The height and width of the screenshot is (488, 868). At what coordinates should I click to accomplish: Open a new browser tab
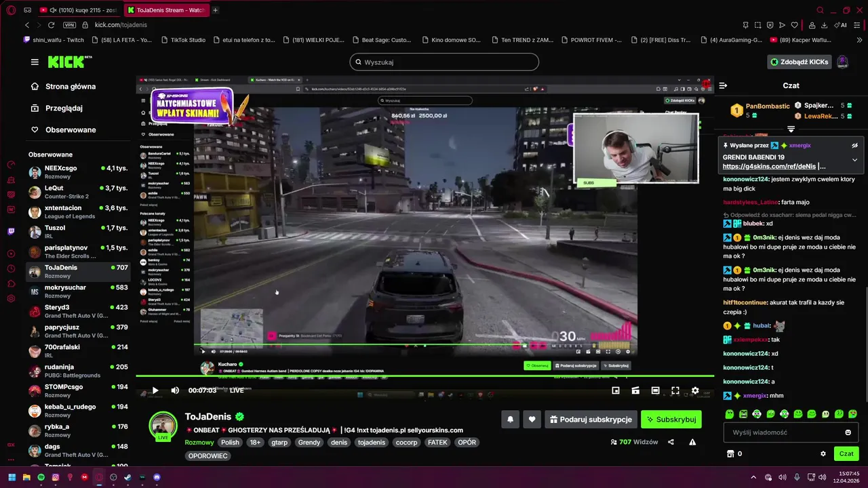pyautogui.click(x=216, y=10)
